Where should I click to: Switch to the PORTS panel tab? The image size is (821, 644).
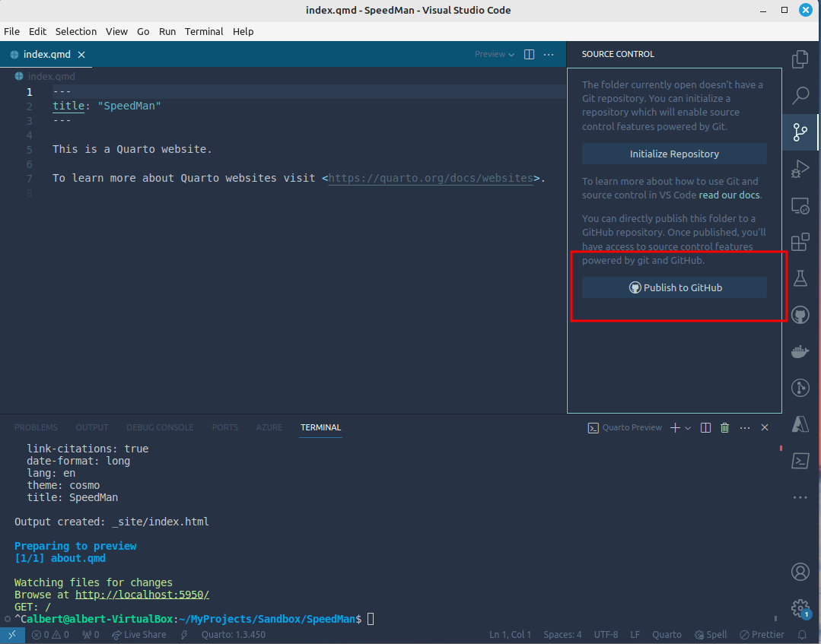tap(225, 427)
